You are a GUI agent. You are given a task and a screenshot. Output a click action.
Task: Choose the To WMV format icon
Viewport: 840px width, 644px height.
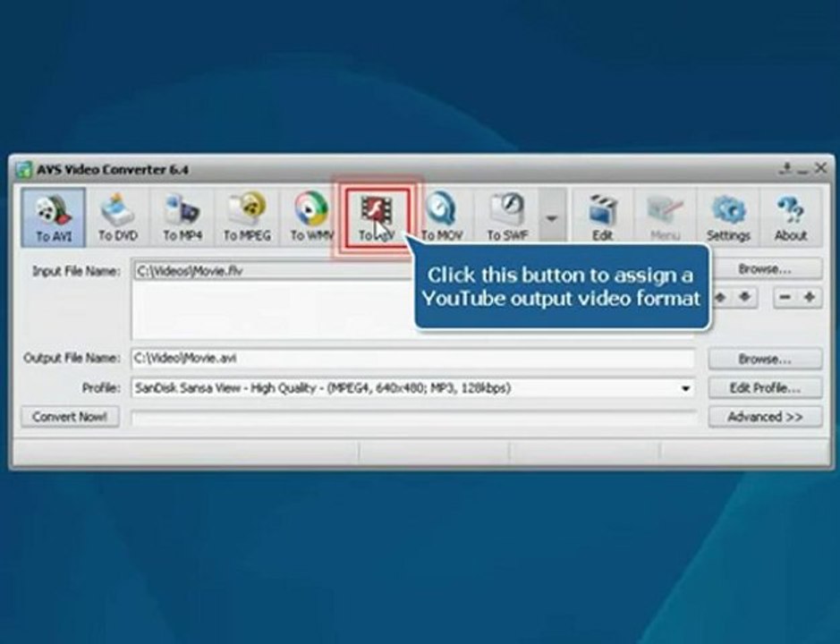pyautogui.click(x=311, y=217)
